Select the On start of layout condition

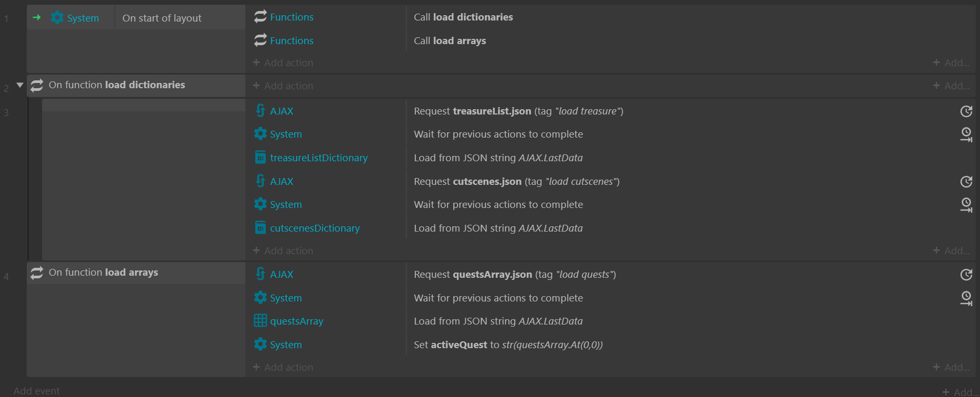tap(162, 18)
